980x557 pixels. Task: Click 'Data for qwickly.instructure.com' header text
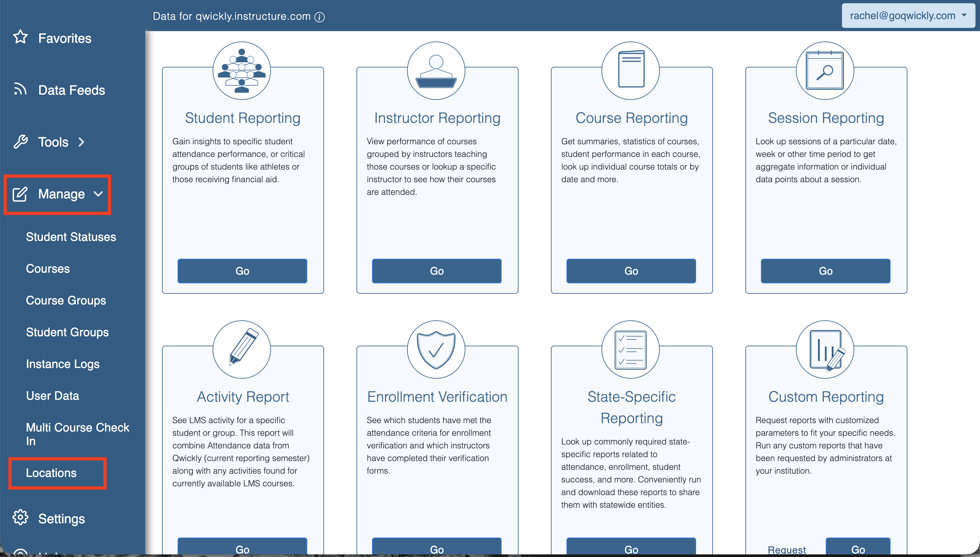pos(232,17)
